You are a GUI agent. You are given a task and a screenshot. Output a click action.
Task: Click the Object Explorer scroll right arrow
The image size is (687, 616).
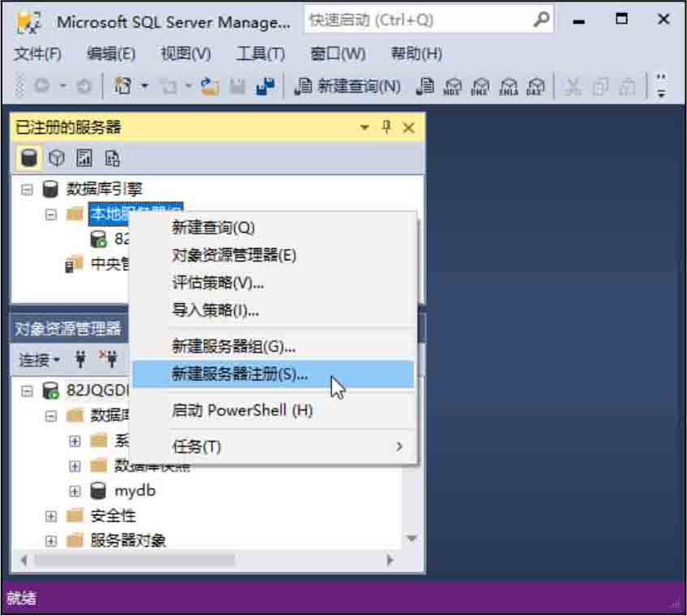(x=390, y=560)
